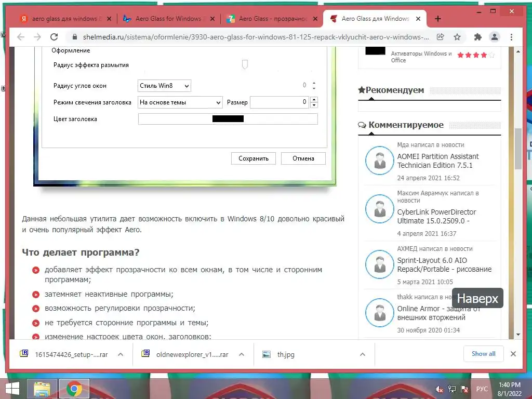
Task: Open the Chrome profile avatar
Action: pyautogui.click(x=495, y=37)
